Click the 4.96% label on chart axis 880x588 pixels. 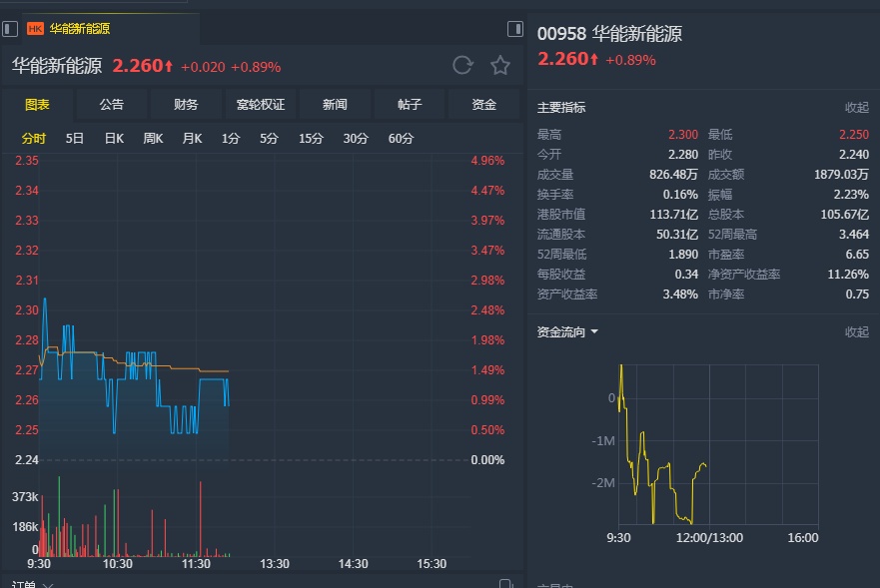click(487, 161)
